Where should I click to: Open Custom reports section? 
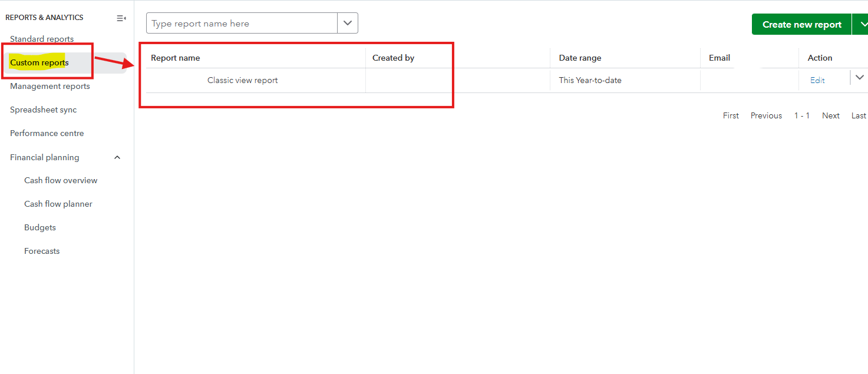click(39, 62)
